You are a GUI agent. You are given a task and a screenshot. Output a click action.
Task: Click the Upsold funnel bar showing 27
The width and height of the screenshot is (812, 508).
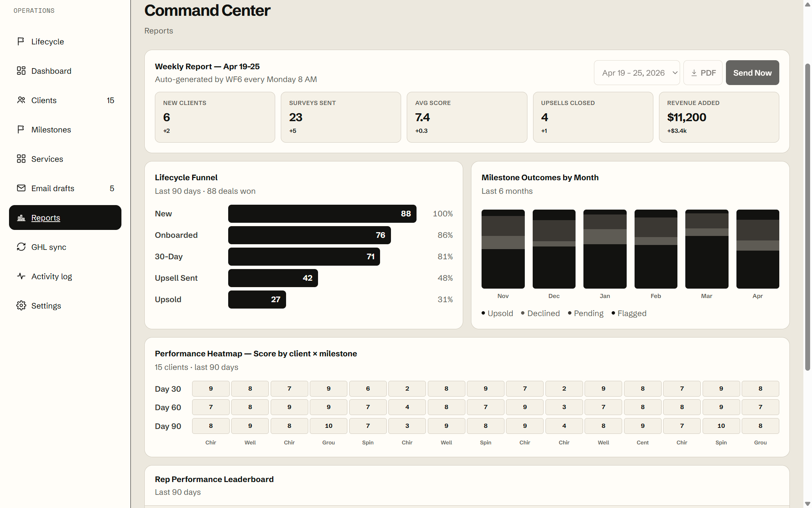pos(257,300)
